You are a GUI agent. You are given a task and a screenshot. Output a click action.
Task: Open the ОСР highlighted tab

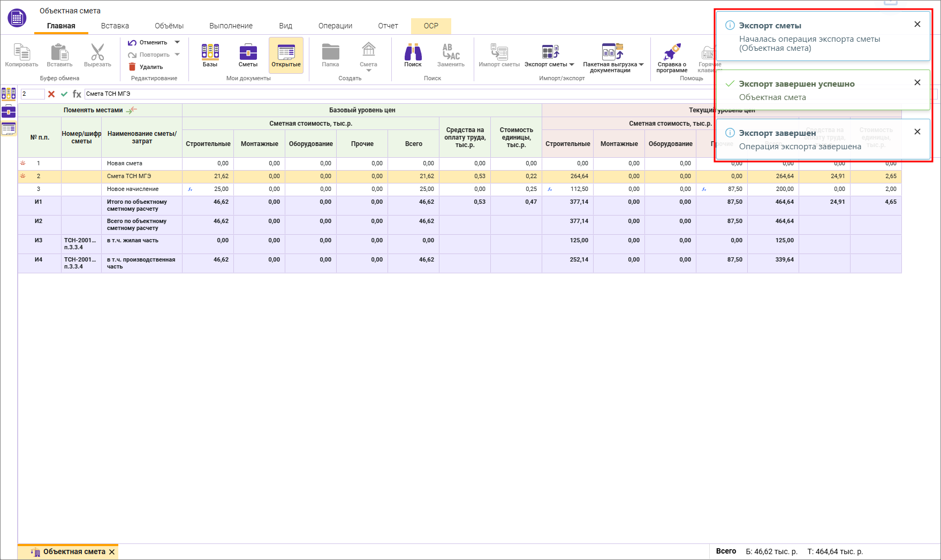431,26
